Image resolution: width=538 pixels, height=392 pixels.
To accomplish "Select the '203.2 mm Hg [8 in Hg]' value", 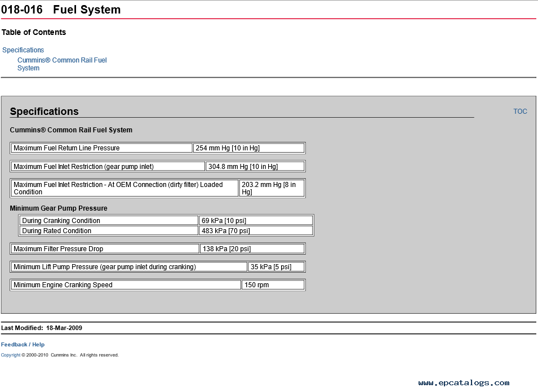I will coord(272,188).
